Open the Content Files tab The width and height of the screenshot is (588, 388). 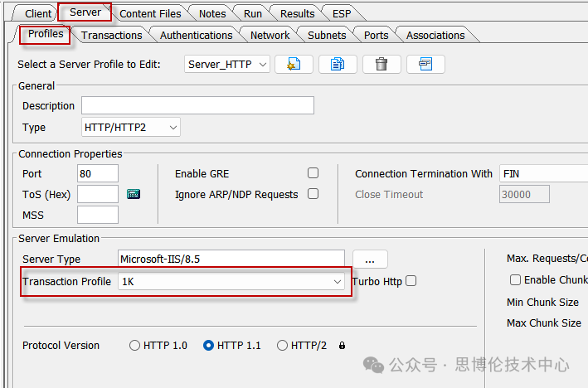pyautogui.click(x=150, y=14)
